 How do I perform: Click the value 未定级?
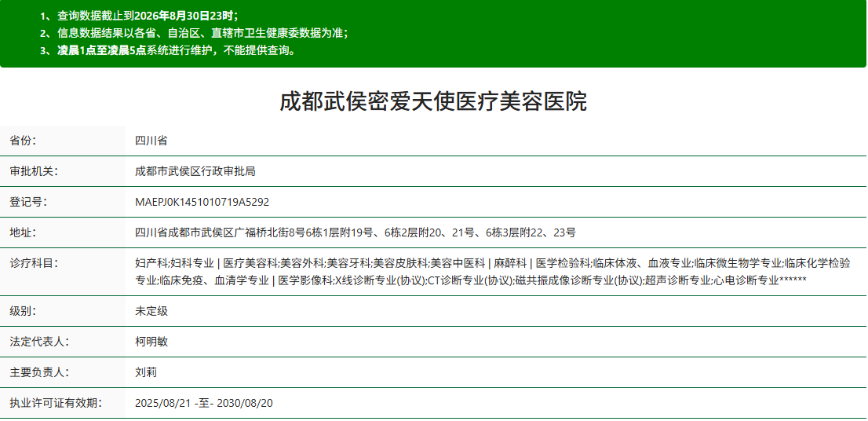(151, 311)
